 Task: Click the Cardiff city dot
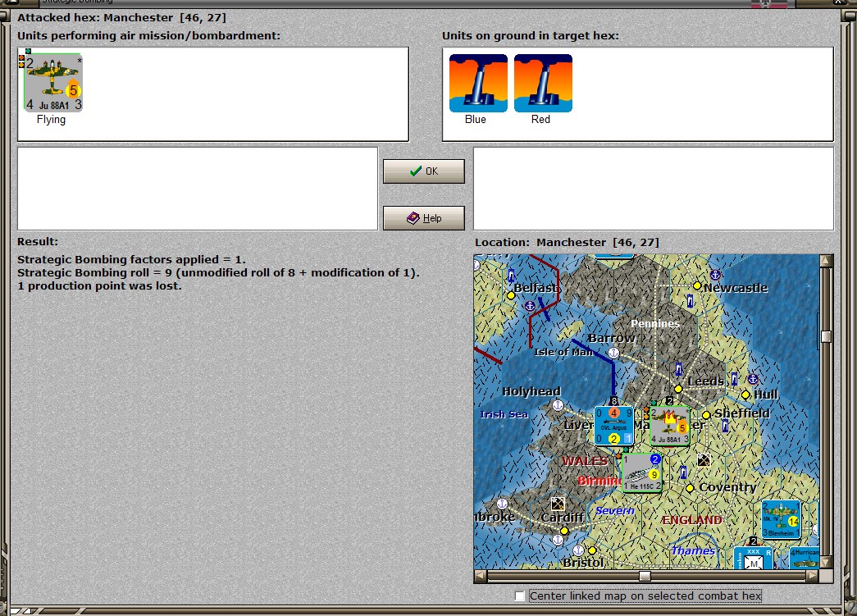(564, 530)
